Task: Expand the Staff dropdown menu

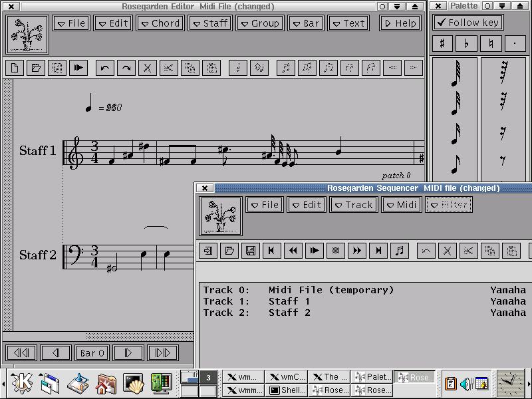Action: pos(209,23)
